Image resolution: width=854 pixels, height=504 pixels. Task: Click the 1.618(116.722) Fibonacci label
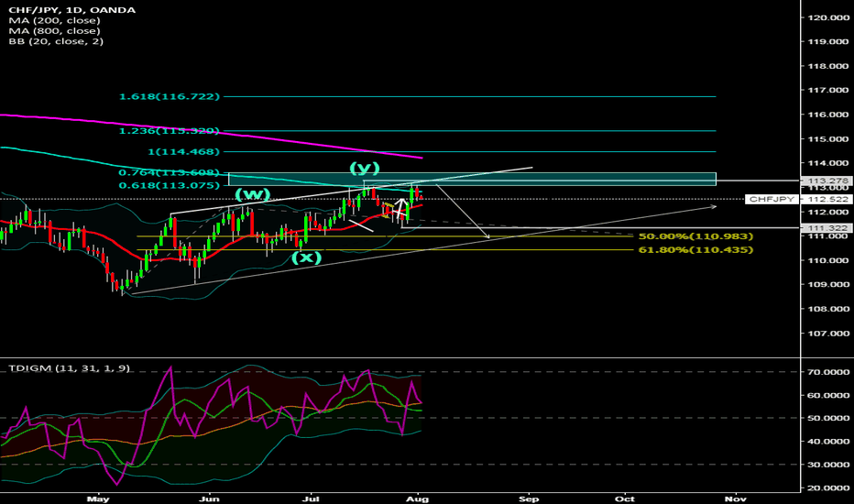(x=170, y=96)
